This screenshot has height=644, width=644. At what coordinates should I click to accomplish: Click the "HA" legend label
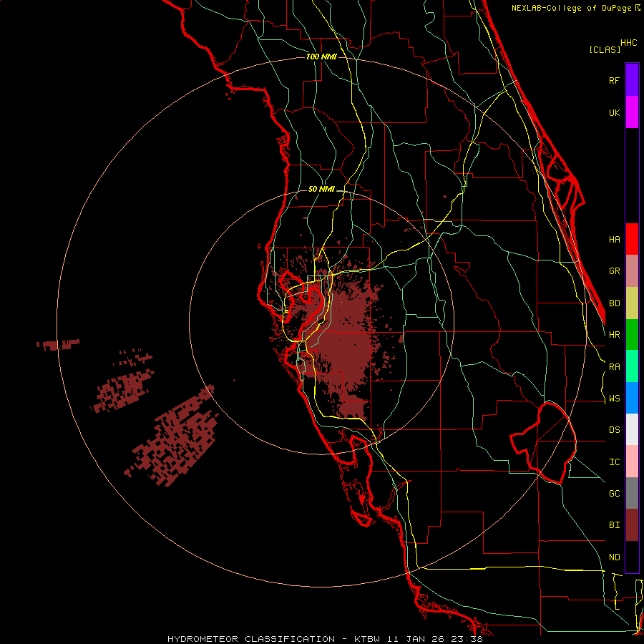click(614, 239)
